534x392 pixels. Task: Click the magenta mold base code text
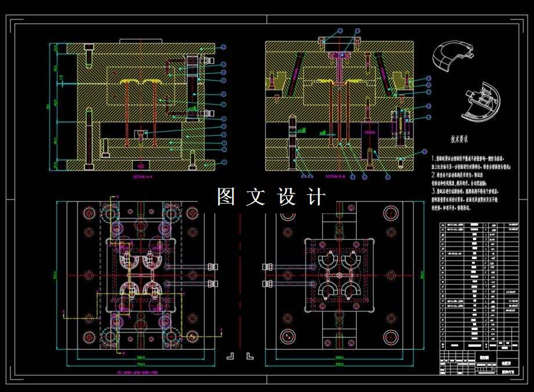137,372
